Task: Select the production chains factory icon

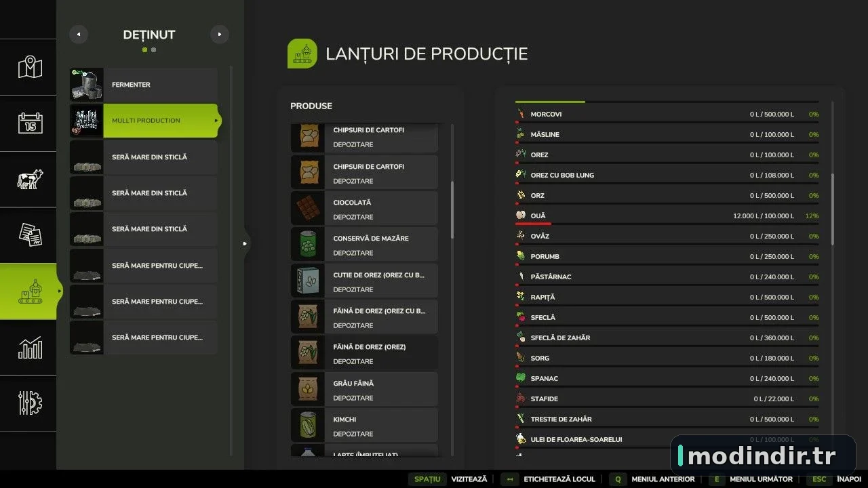Action: click(30, 291)
